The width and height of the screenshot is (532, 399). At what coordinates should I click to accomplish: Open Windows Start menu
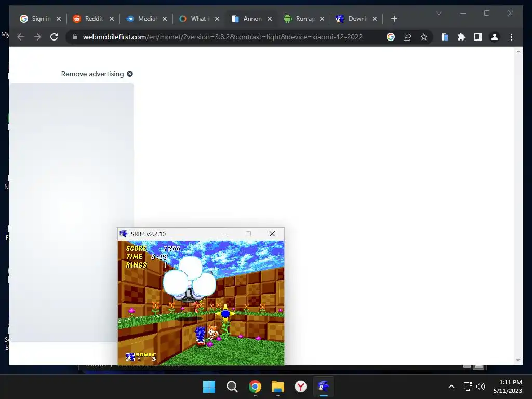point(209,387)
